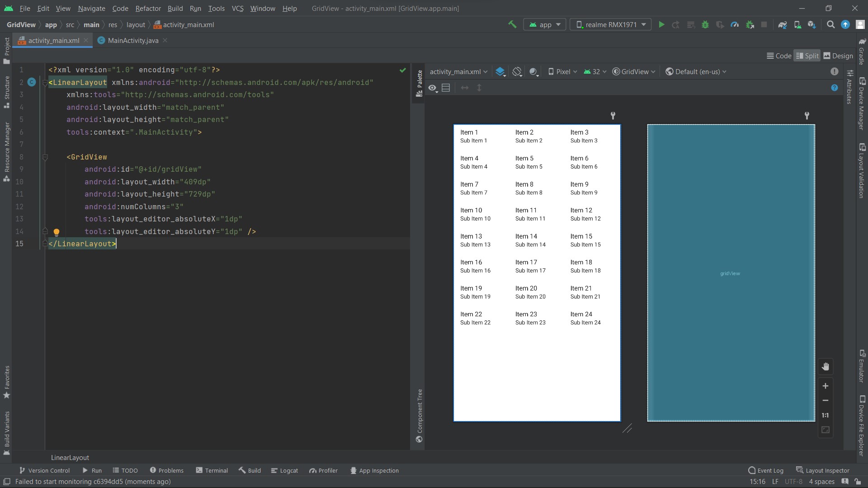Switch to the MainActivity.java tab
The image size is (868, 488).
tap(132, 40)
